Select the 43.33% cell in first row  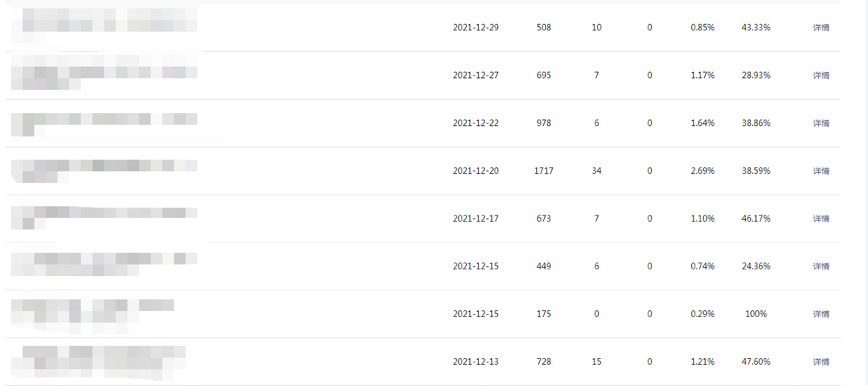click(756, 28)
